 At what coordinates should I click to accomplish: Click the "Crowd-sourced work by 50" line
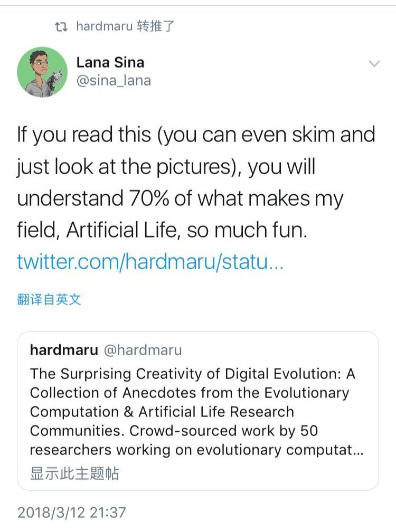point(174,431)
